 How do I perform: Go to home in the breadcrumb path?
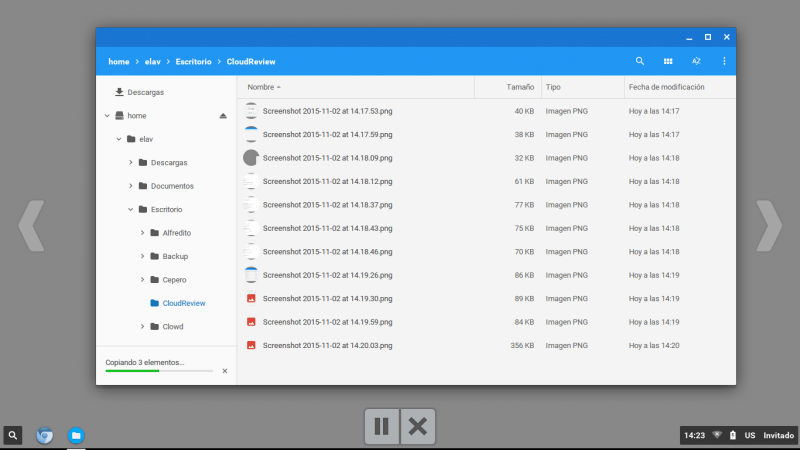click(119, 62)
